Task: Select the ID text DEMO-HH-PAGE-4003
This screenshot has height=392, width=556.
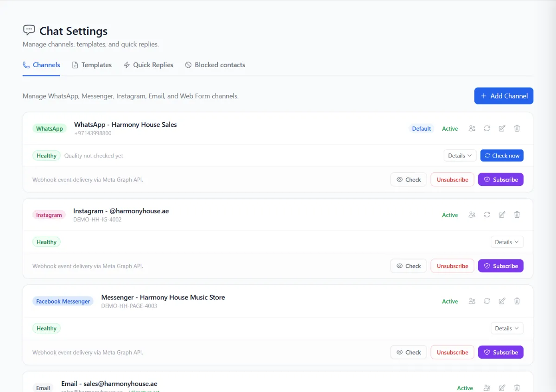Action: coord(129,306)
